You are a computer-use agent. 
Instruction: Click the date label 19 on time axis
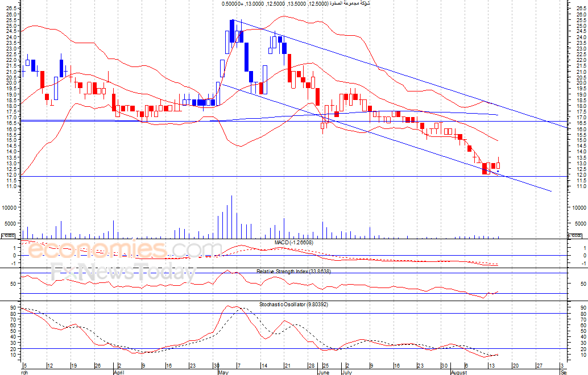[x=74, y=366]
